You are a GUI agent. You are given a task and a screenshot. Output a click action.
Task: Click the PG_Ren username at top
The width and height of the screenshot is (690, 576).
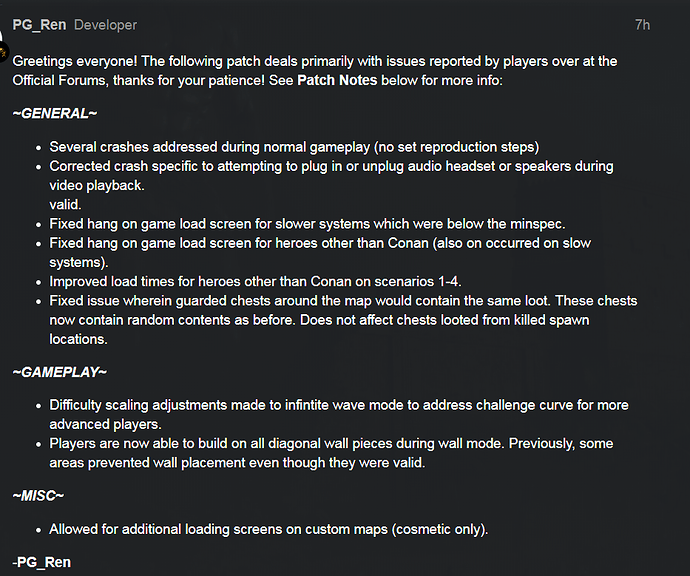tap(39, 25)
